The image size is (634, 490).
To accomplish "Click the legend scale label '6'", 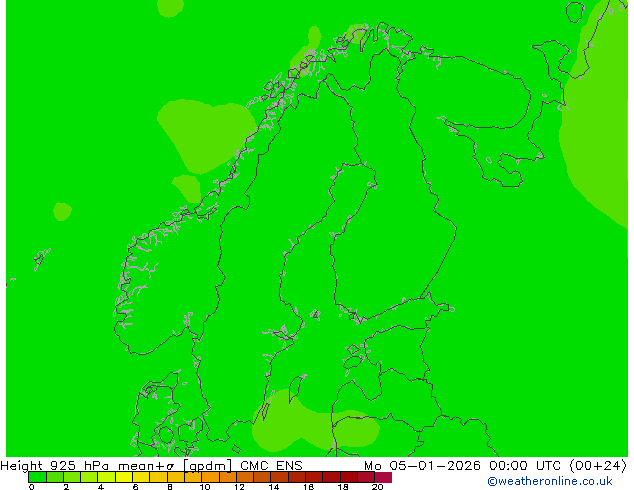I will pos(135,487).
